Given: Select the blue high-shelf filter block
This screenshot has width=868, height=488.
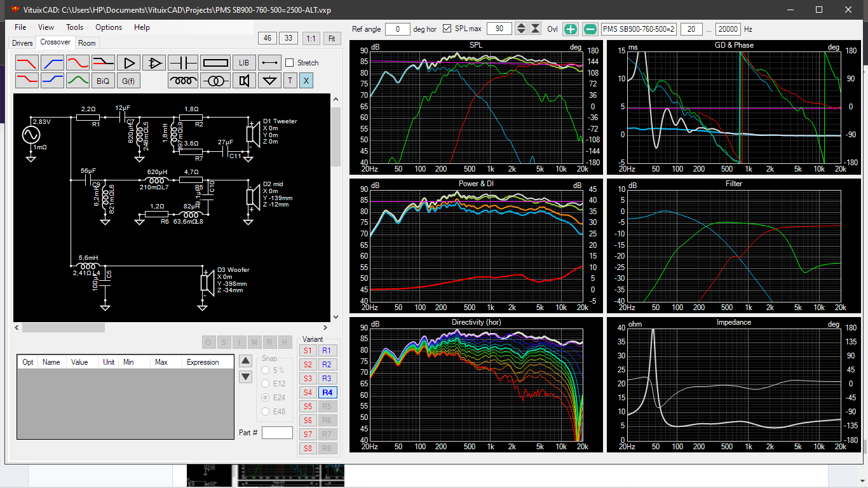Looking at the screenshot, I should 52,81.
